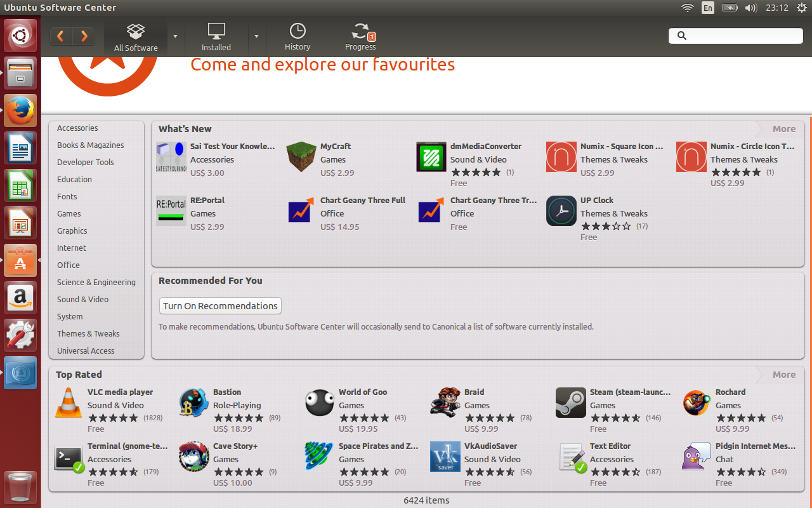Launch LibreOffice Calc from the dock
Screen dimensions: 812x508
coord(21,185)
